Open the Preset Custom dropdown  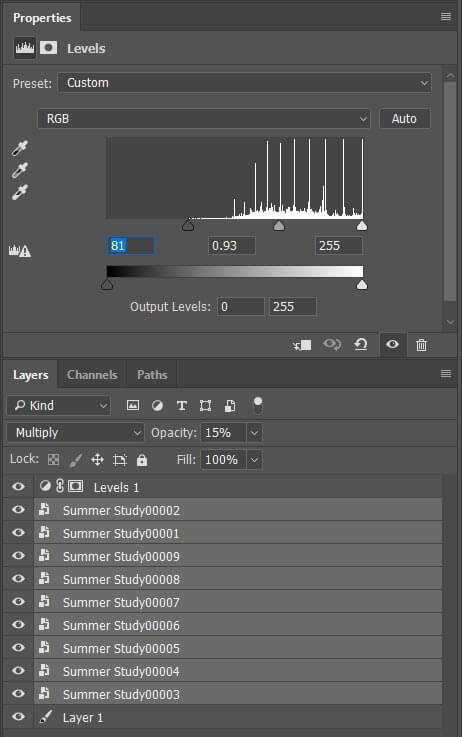tap(244, 83)
